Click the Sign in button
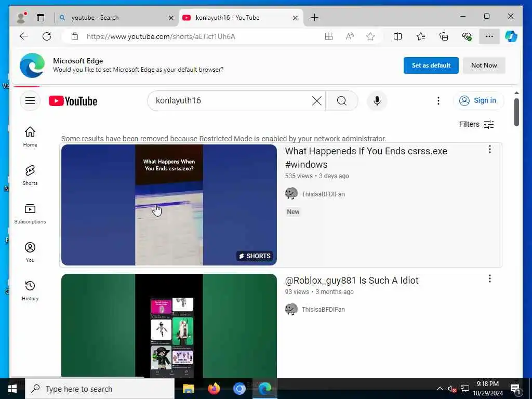This screenshot has height=399, width=532. pyautogui.click(x=478, y=101)
